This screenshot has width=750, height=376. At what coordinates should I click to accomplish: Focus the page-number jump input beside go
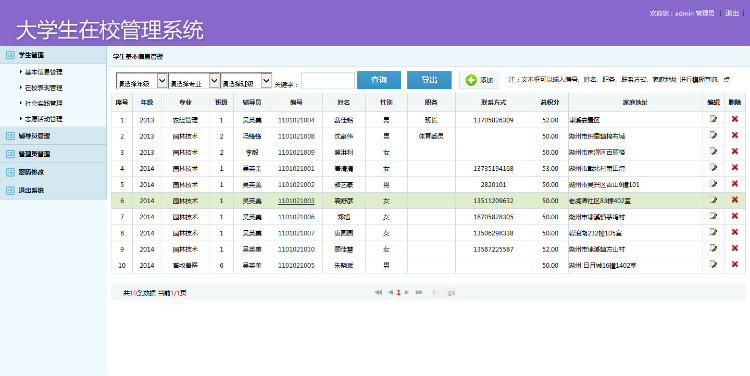[x=437, y=292]
